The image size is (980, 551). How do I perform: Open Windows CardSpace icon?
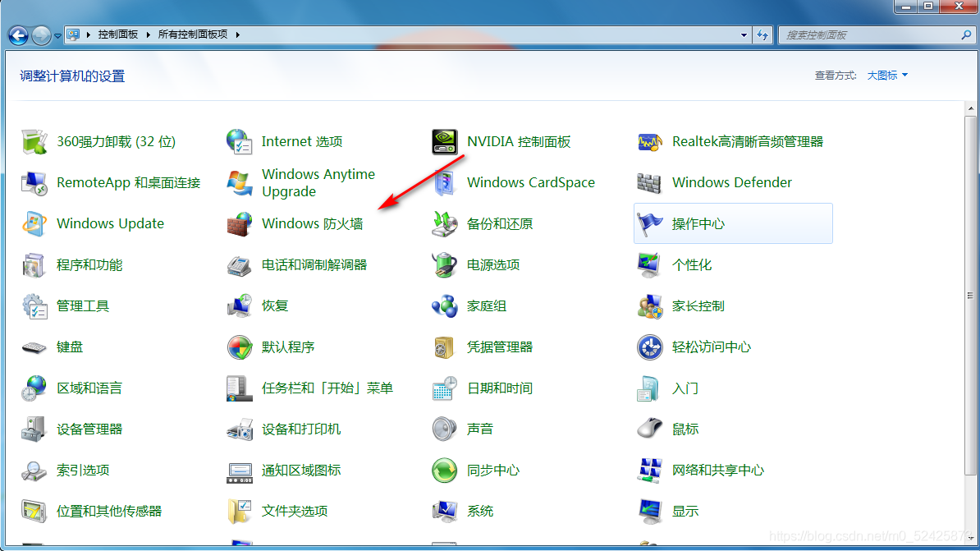[x=444, y=182]
